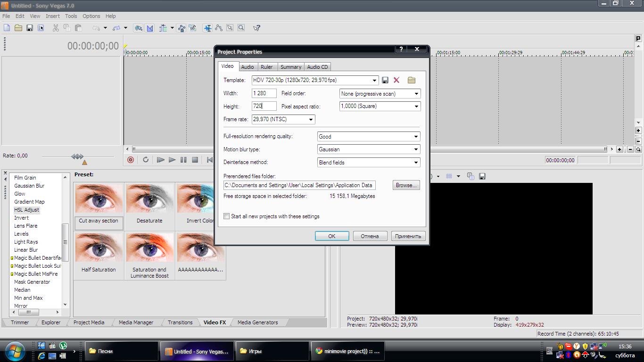Switch to the Summary tab
The width and height of the screenshot is (644, 362).
pos(291,67)
